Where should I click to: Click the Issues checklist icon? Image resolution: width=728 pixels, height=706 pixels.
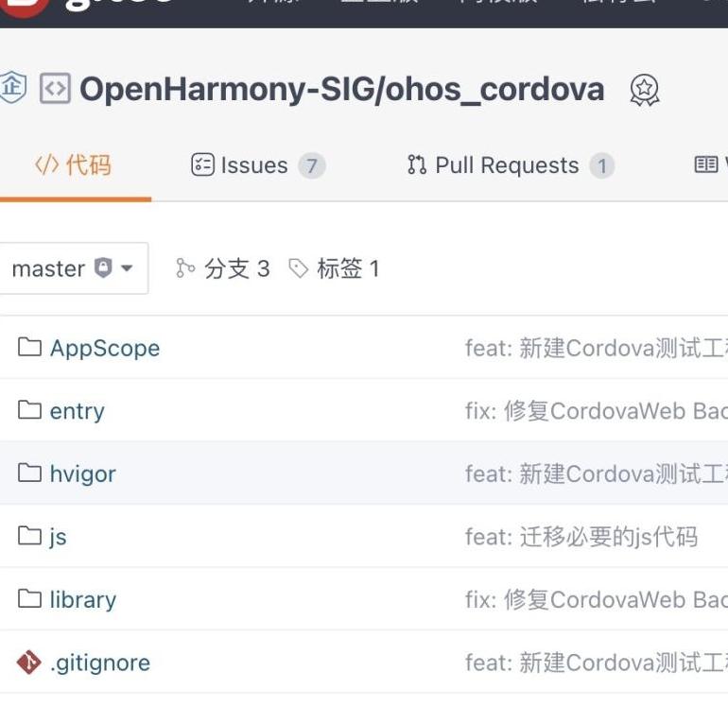click(202, 164)
